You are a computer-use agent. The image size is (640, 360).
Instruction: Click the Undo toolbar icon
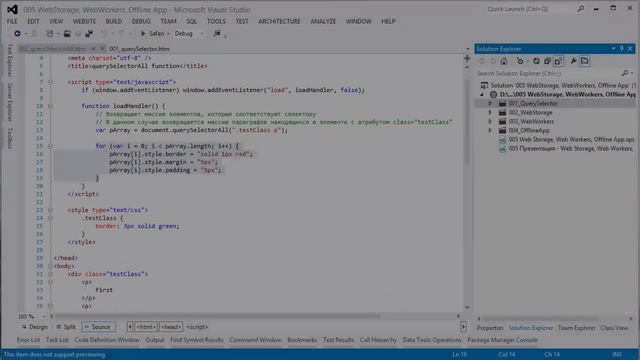(104, 33)
